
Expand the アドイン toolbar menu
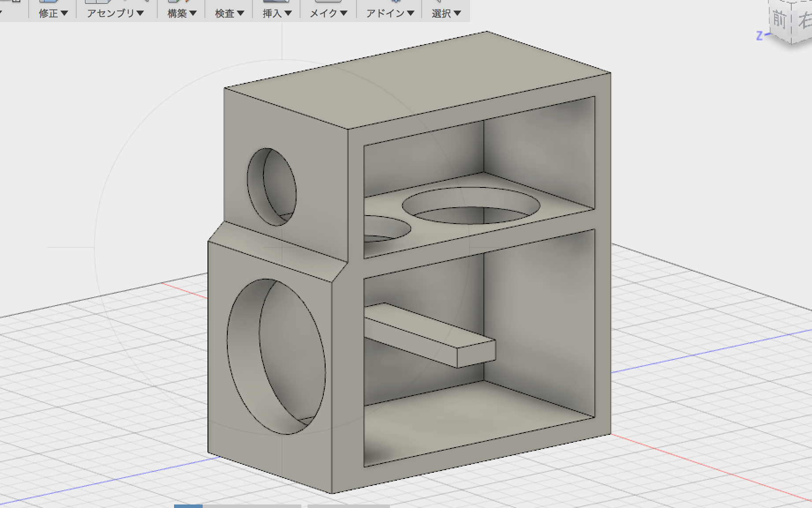tap(390, 13)
